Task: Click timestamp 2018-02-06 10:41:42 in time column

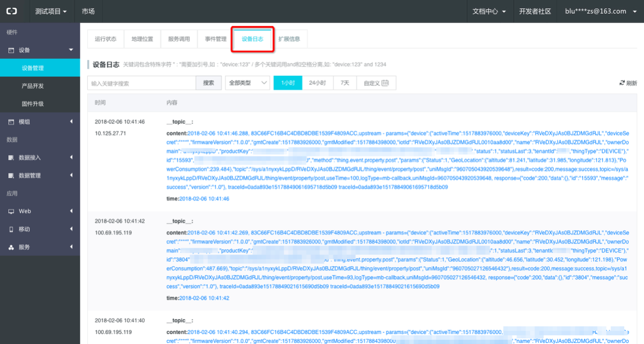Action: tap(120, 221)
